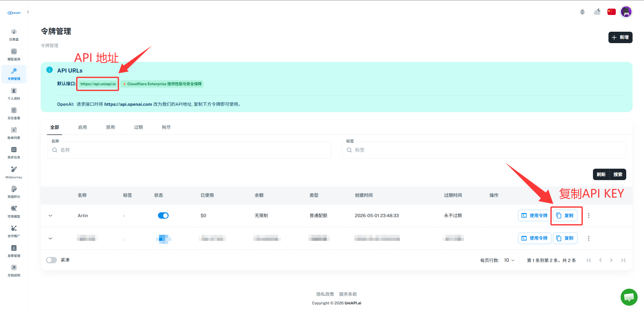Open the 每页行数 rows-per-page dropdown
The height and width of the screenshot is (312, 644).
pos(509,260)
